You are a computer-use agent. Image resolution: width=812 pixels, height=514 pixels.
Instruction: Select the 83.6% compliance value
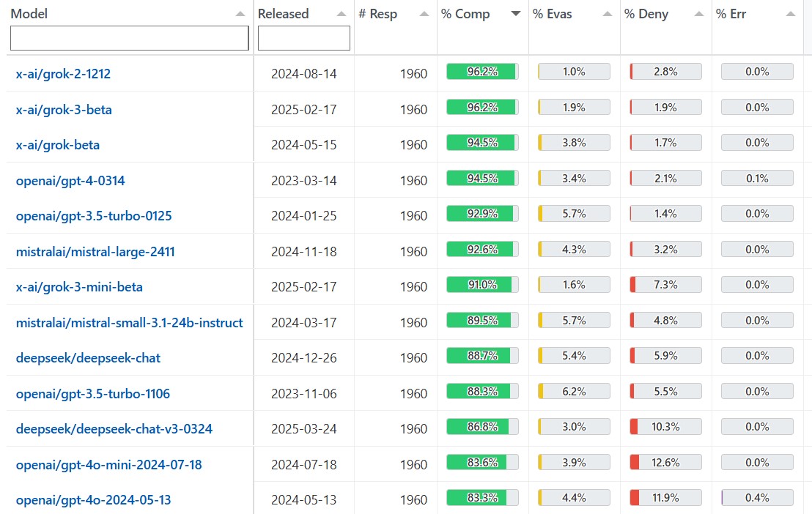(482, 462)
